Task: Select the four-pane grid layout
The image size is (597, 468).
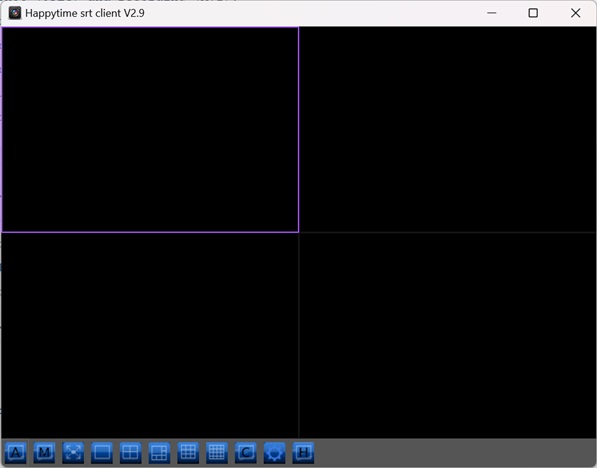Action: (131, 452)
